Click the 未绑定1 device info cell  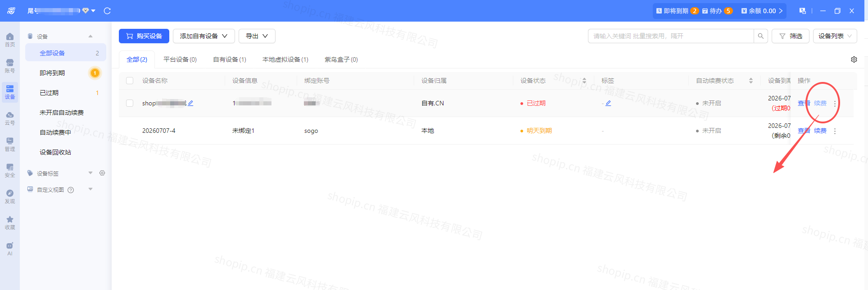pyautogui.click(x=243, y=131)
